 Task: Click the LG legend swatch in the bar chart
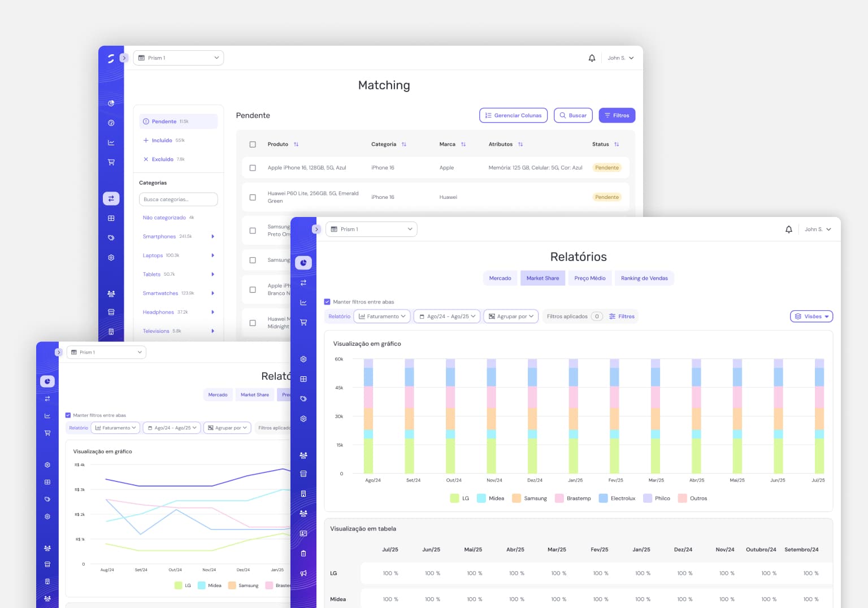454,498
